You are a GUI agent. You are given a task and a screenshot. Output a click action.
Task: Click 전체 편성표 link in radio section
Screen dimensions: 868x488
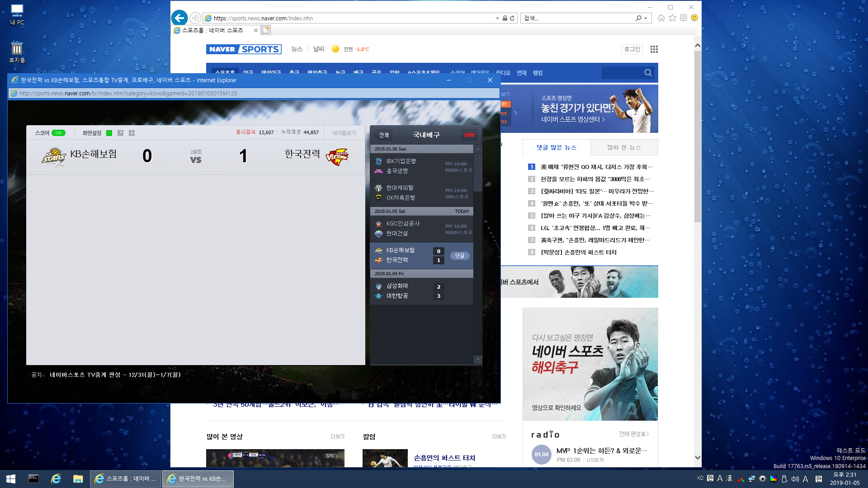[634, 434]
